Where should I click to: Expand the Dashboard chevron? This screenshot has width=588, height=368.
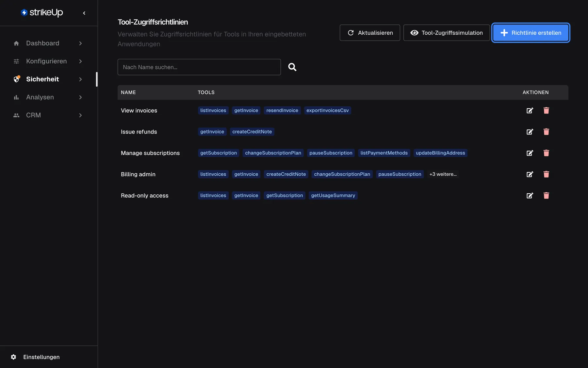point(80,43)
